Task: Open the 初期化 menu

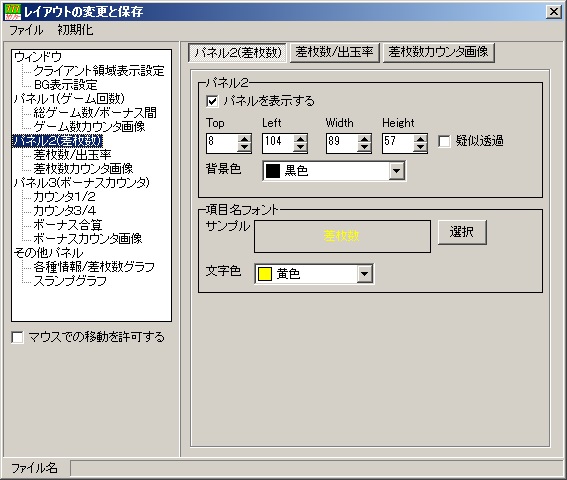Action: point(75,30)
